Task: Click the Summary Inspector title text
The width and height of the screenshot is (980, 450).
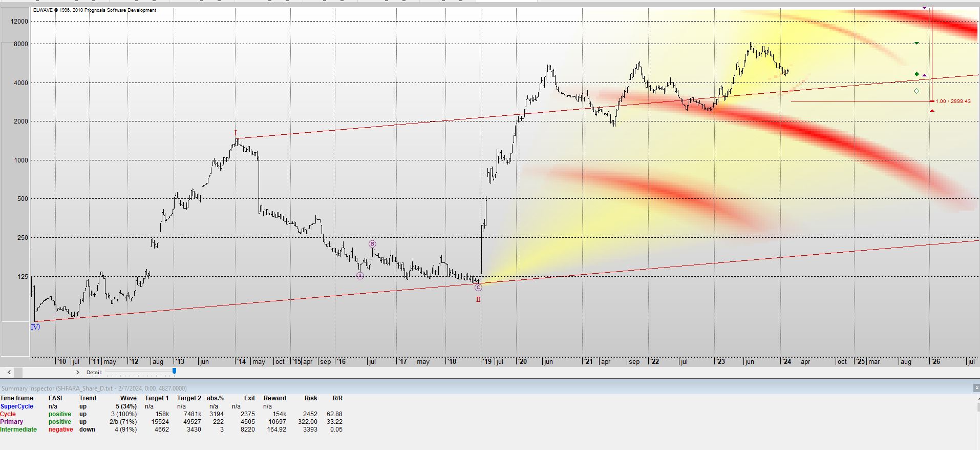Action: click(94, 388)
